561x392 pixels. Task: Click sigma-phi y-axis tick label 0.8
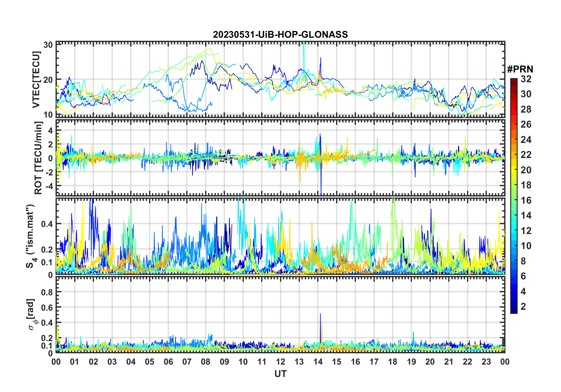[x=47, y=292]
